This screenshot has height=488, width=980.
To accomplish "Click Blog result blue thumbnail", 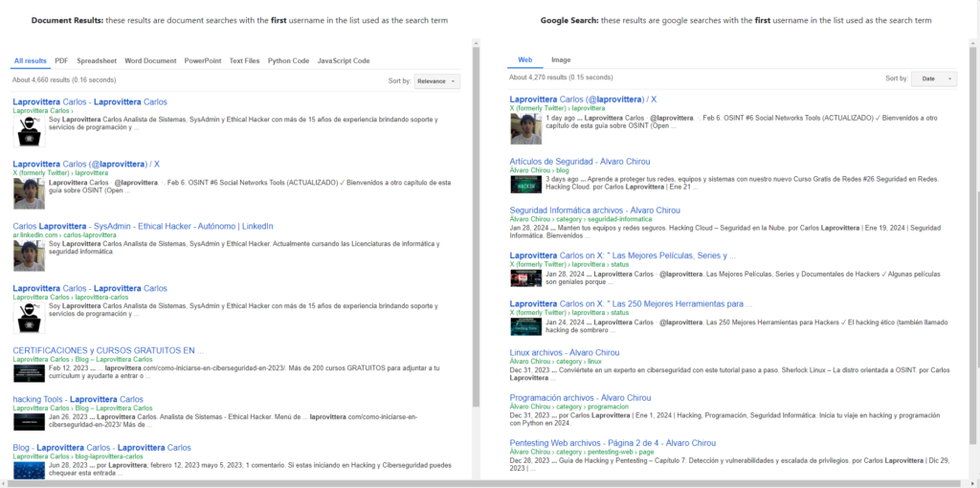I will (29, 471).
